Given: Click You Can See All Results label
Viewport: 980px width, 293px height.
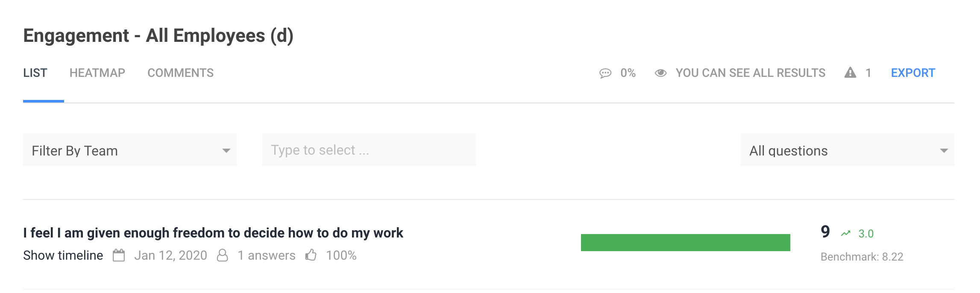Looking at the screenshot, I should click(751, 73).
